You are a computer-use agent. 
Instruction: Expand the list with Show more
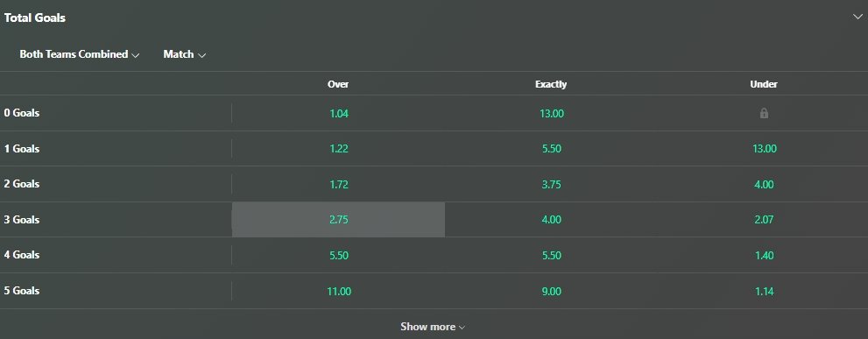[x=433, y=327]
